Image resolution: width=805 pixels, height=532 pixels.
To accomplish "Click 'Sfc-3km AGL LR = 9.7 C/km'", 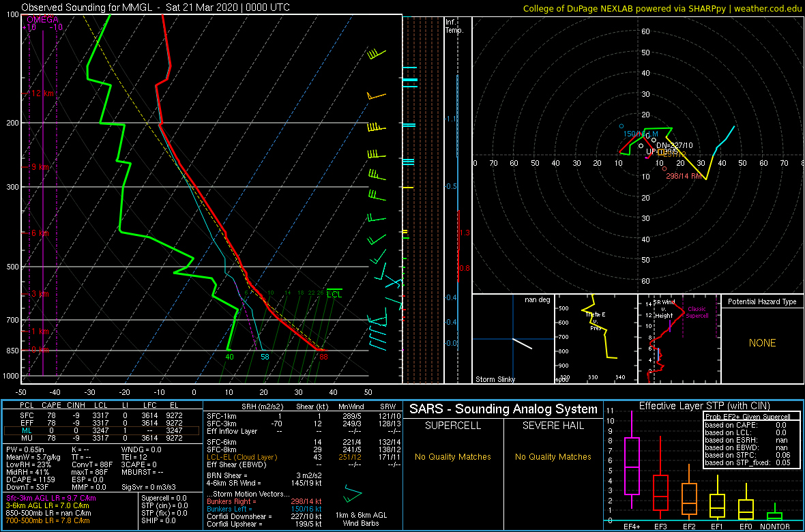I will (x=51, y=499).
